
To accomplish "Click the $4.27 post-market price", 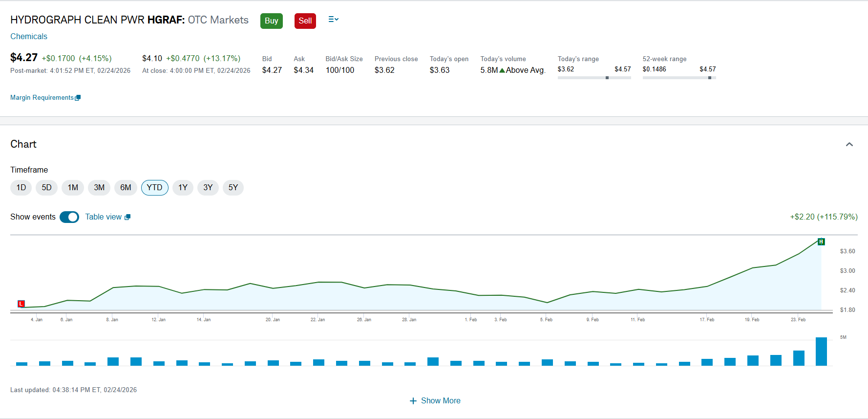I will click(x=24, y=58).
